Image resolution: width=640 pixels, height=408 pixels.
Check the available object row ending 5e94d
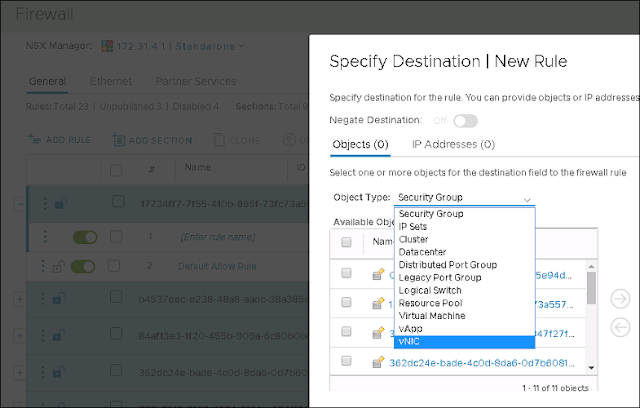point(346,273)
